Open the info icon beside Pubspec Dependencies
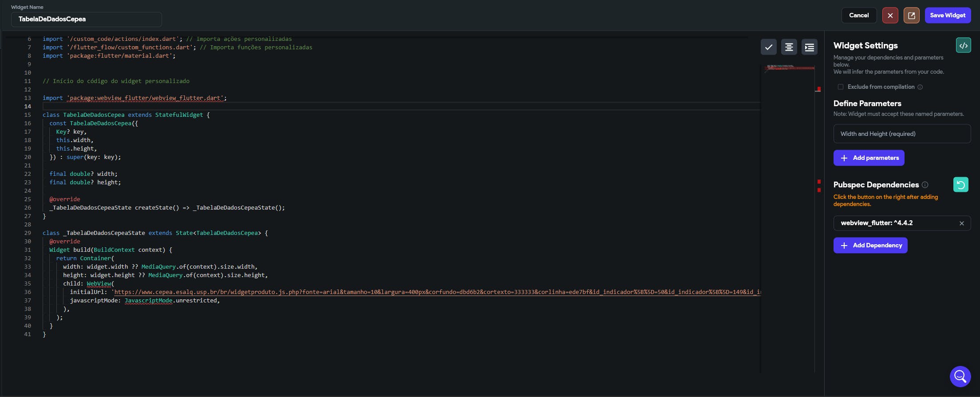The height and width of the screenshot is (397, 980). point(925,185)
